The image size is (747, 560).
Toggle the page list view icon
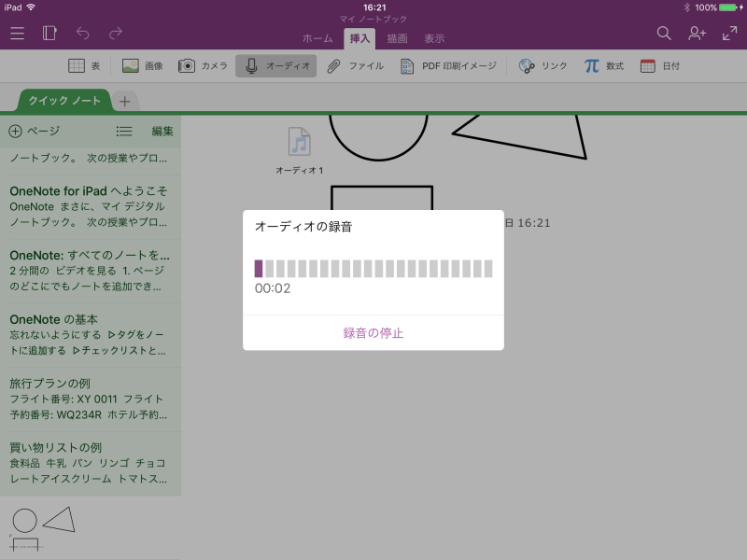[x=124, y=131]
